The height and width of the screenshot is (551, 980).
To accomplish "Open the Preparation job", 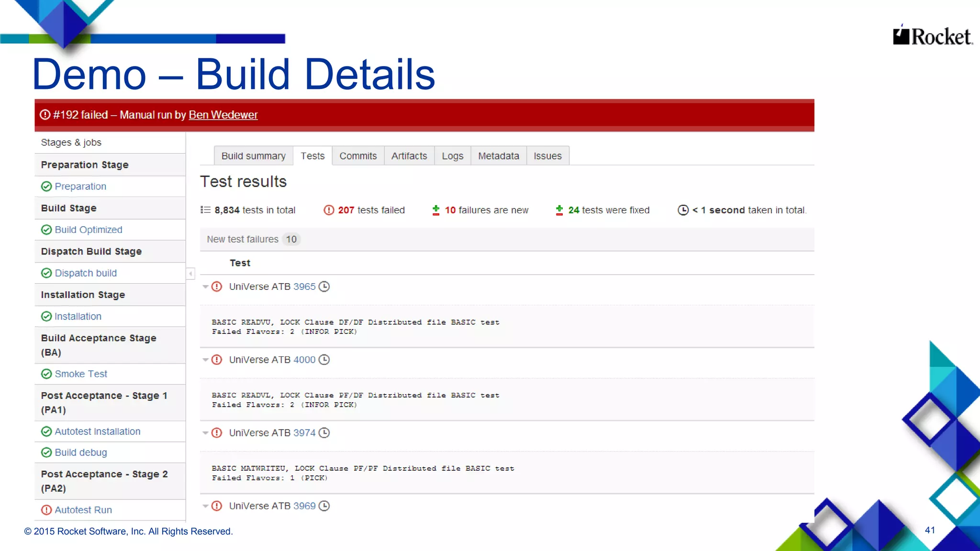I will pos(80,187).
